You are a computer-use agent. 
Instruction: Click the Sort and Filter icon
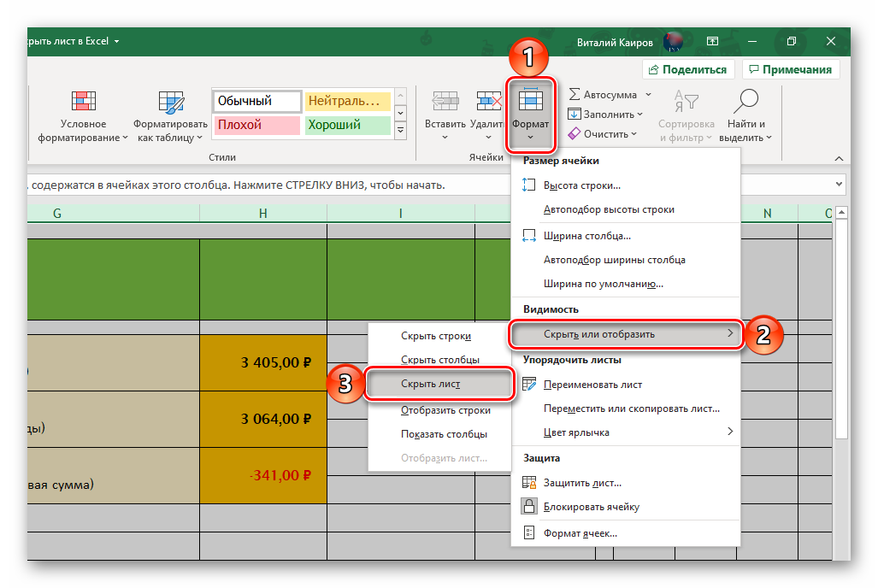click(x=686, y=102)
